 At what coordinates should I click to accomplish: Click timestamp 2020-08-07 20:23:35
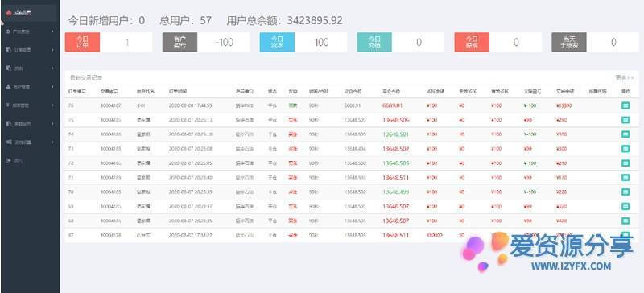(x=190, y=221)
